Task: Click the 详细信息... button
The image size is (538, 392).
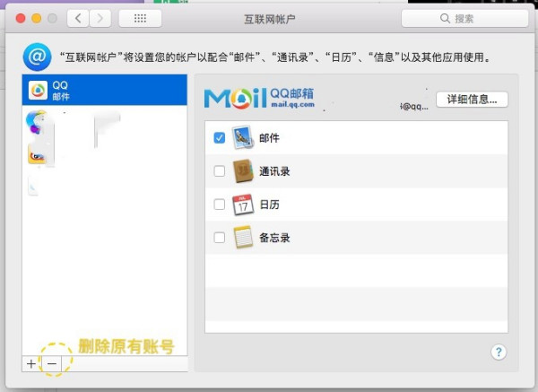Action: pos(472,100)
